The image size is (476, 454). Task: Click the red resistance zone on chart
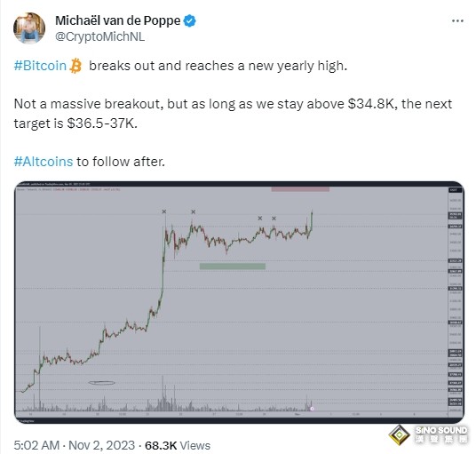pos(300,189)
